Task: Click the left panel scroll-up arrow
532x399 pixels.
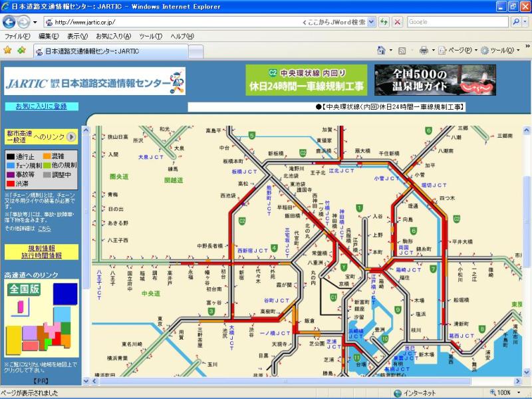Action: 86,130
